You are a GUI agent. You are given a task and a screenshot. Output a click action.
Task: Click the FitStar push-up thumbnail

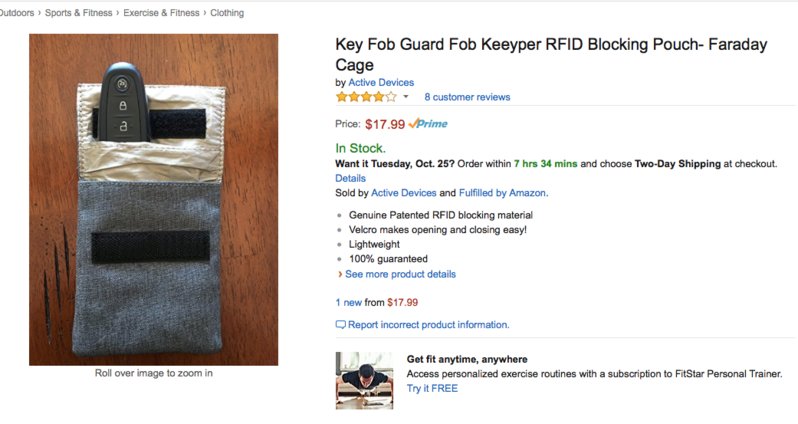(364, 381)
